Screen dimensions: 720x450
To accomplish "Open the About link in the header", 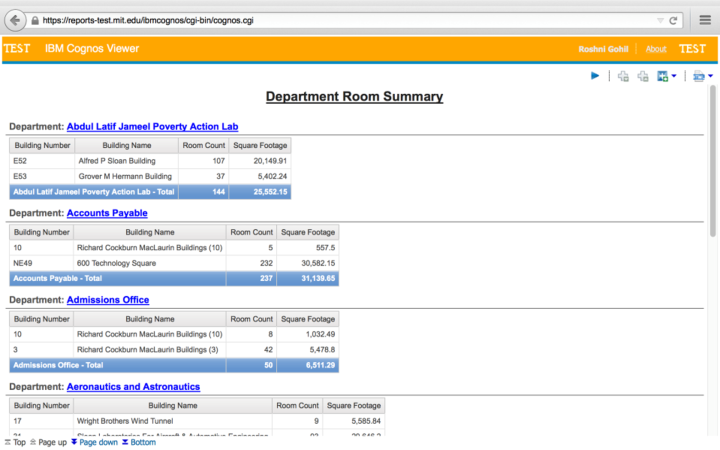I will pos(656,49).
